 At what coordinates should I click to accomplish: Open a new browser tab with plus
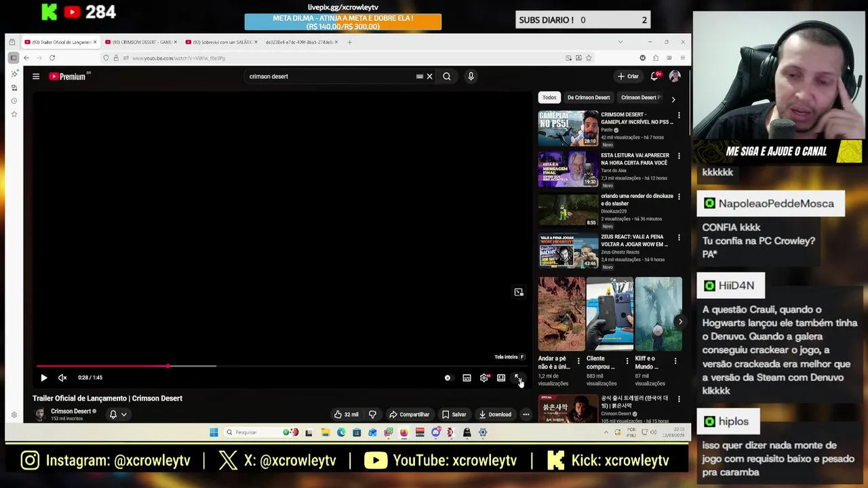pos(349,42)
